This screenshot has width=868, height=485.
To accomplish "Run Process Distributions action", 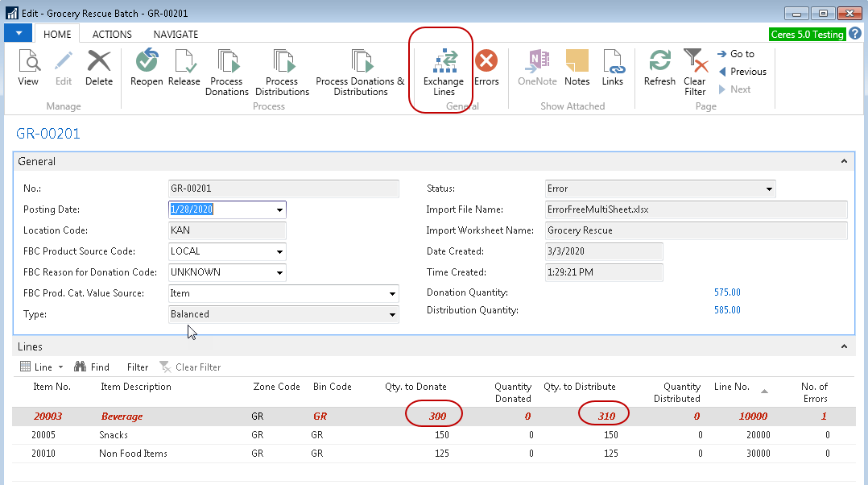I will [x=282, y=63].
